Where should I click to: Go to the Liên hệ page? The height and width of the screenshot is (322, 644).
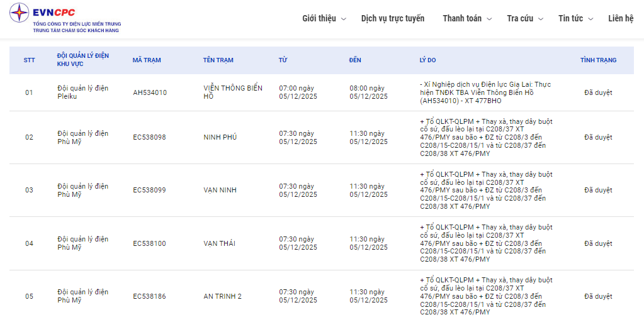click(x=620, y=18)
